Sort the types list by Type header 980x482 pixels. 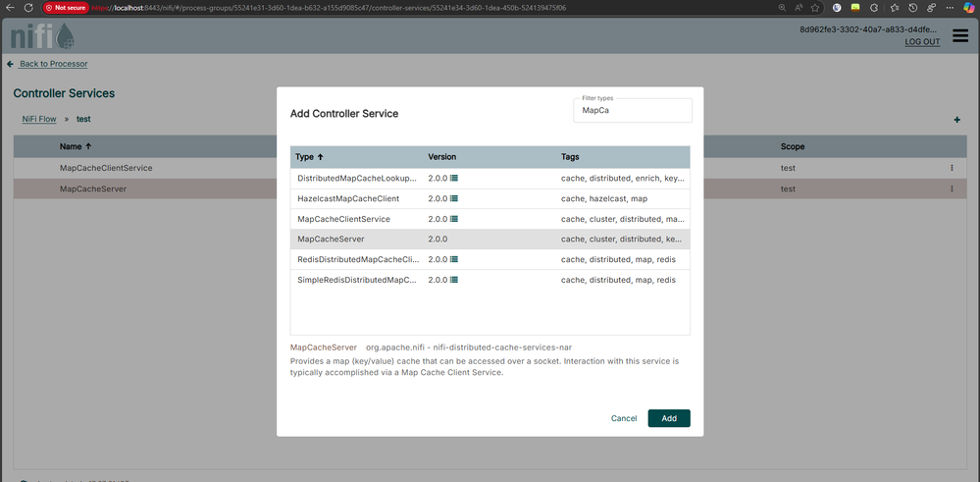(x=309, y=157)
